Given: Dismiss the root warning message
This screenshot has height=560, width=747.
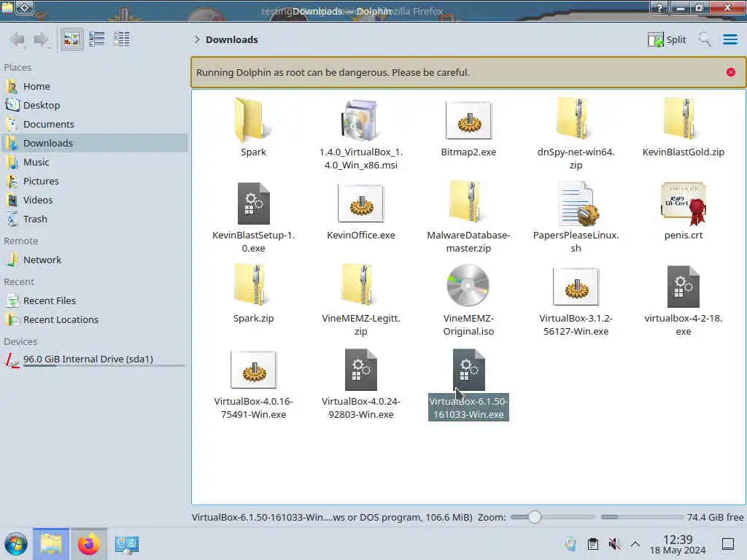Looking at the screenshot, I should click(731, 72).
